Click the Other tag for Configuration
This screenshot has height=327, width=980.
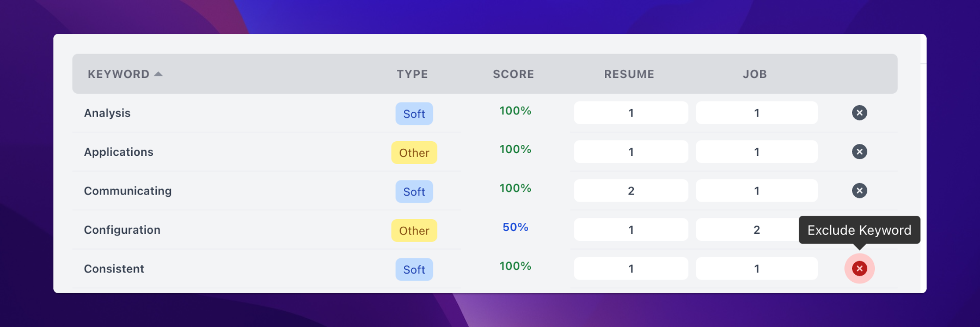pos(414,231)
